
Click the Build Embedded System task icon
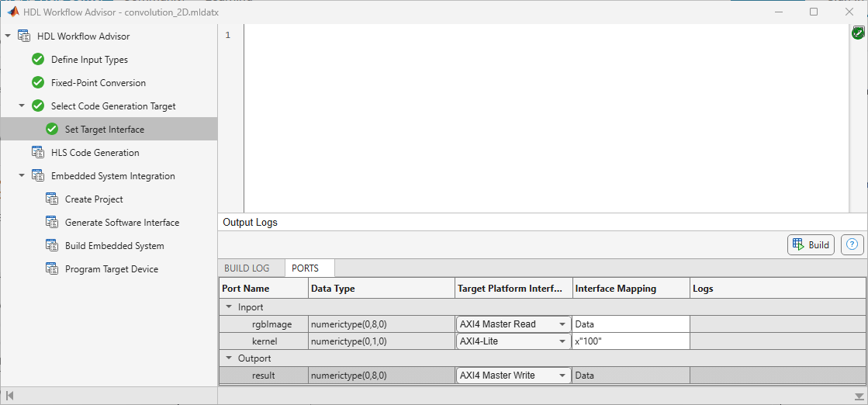click(x=51, y=245)
